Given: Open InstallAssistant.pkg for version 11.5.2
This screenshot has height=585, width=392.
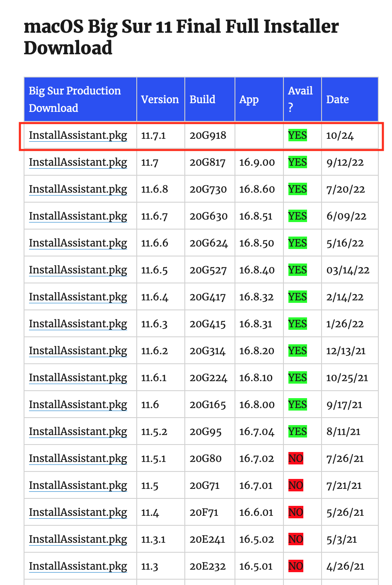Looking at the screenshot, I should [x=78, y=432].
